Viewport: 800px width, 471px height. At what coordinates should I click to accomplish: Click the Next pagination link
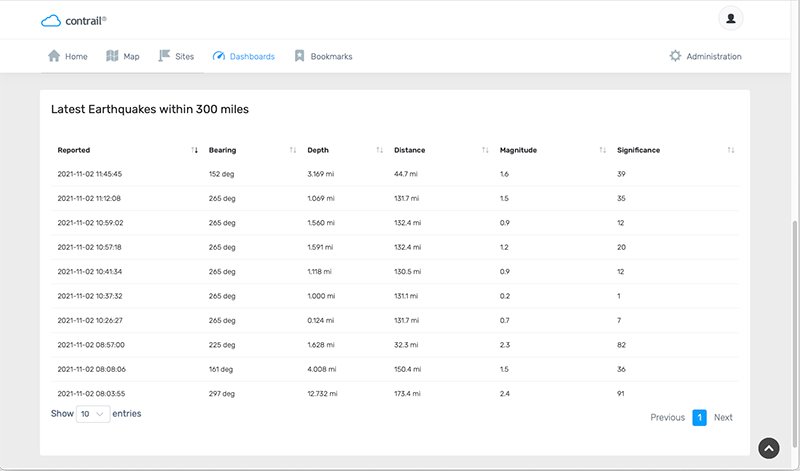click(x=723, y=418)
